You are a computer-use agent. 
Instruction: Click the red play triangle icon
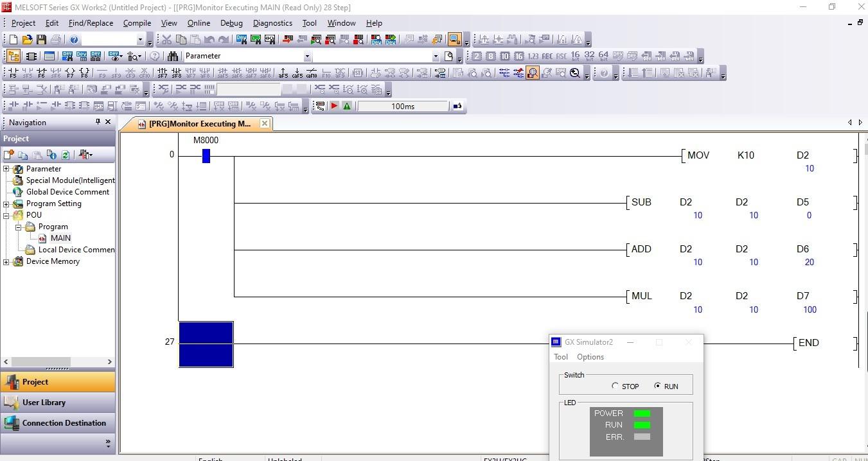334,107
